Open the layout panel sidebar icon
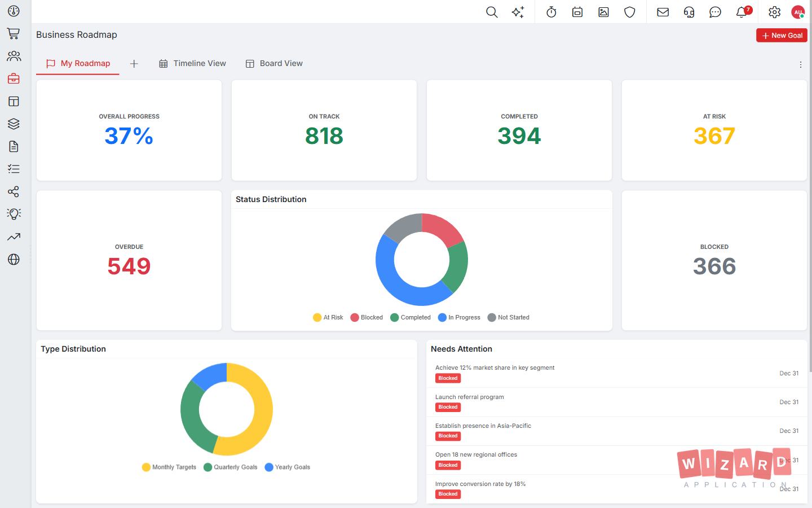 [x=14, y=102]
